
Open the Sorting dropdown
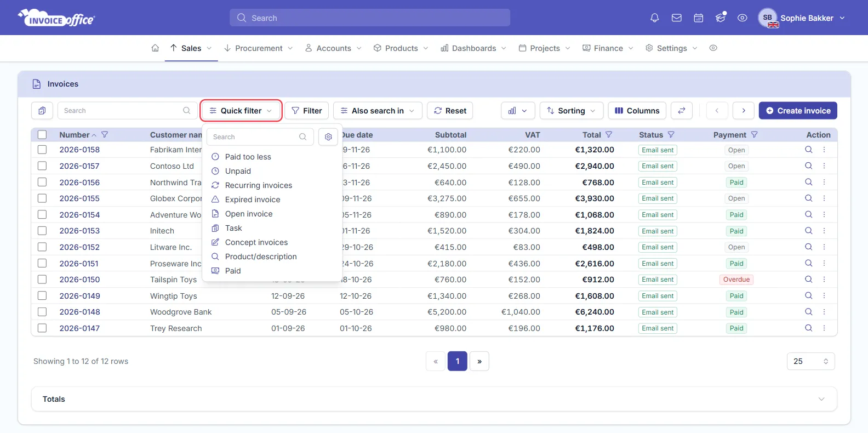(x=572, y=111)
